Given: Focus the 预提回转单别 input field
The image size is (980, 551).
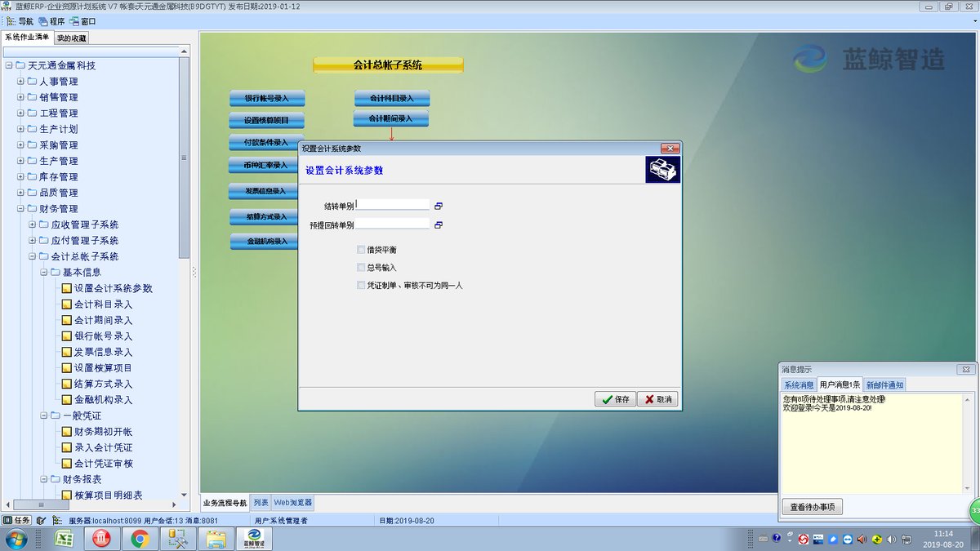Looking at the screenshot, I should 393,224.
